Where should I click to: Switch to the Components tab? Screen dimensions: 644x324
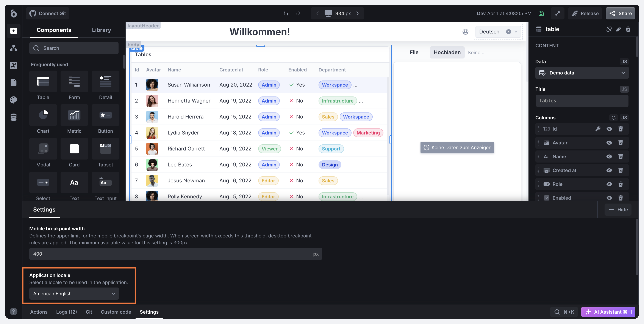coord(54,30)
